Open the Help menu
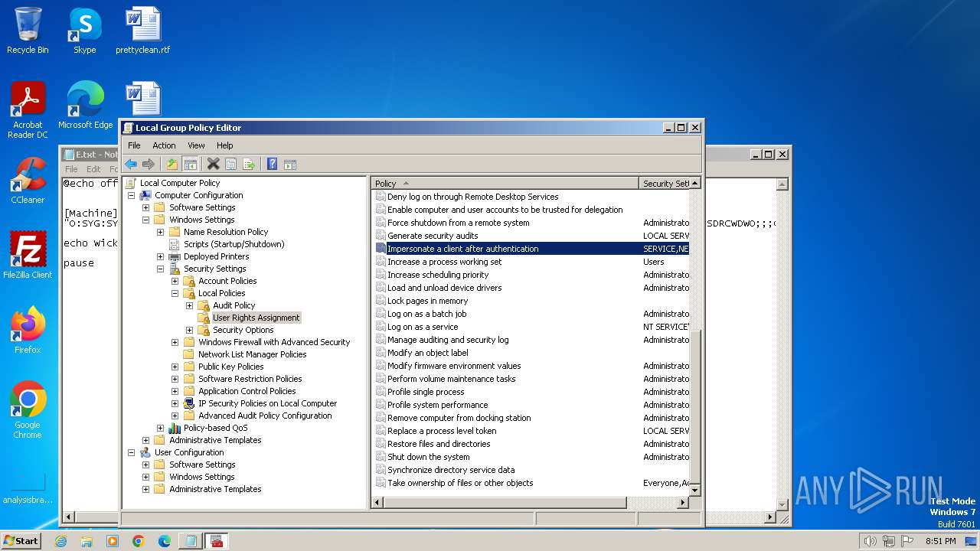Screen dimensions: 980x551 click(224, 145)
